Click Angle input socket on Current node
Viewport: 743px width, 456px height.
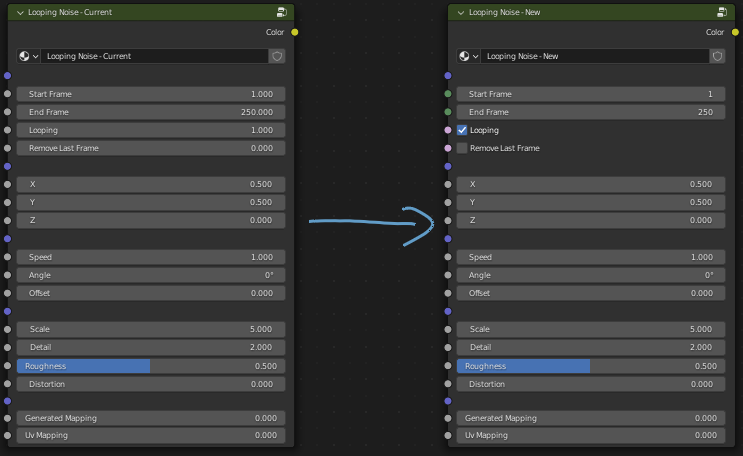point(7,275)
